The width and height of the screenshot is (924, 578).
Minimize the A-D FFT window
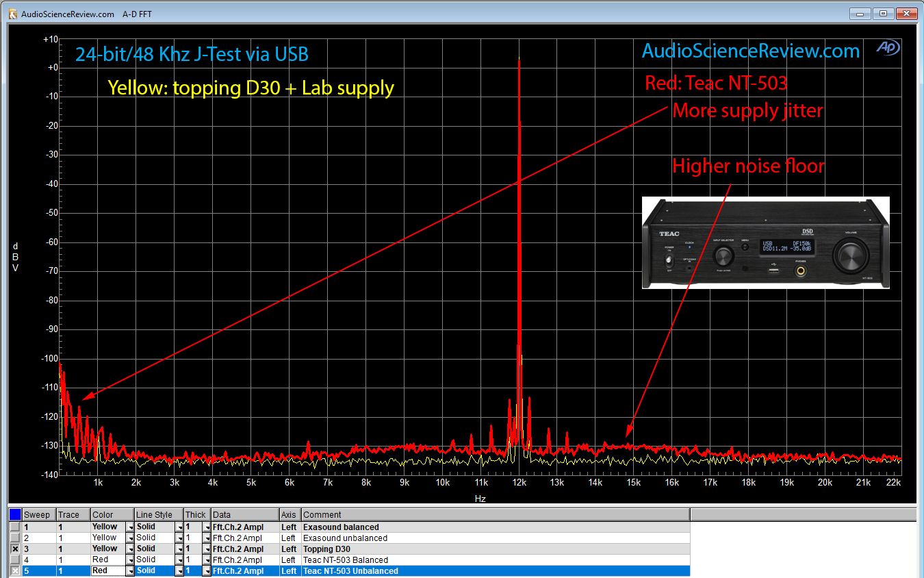click(x=860, y=14)
